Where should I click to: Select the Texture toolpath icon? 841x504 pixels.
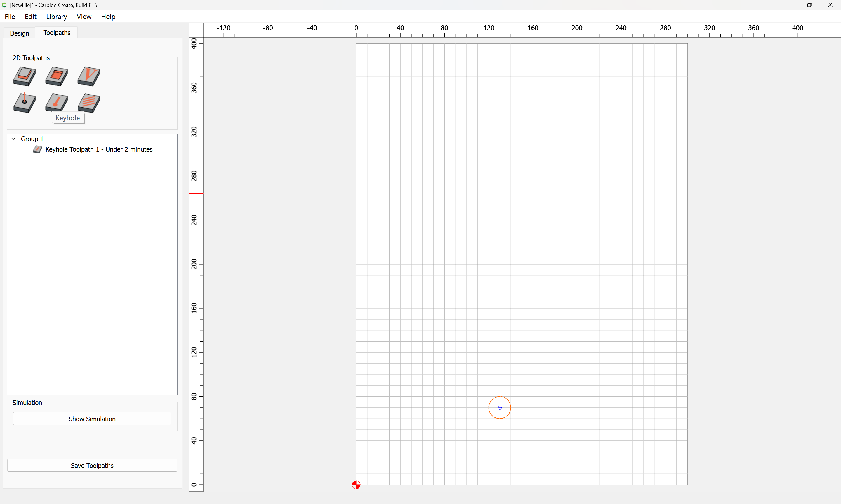(89, 103)
